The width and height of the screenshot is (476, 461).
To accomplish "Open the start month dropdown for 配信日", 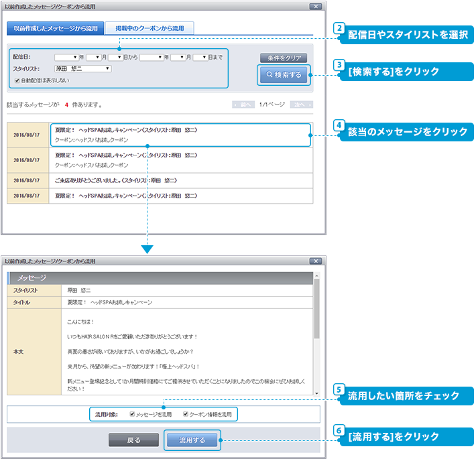I will click(x=96, y=58).
